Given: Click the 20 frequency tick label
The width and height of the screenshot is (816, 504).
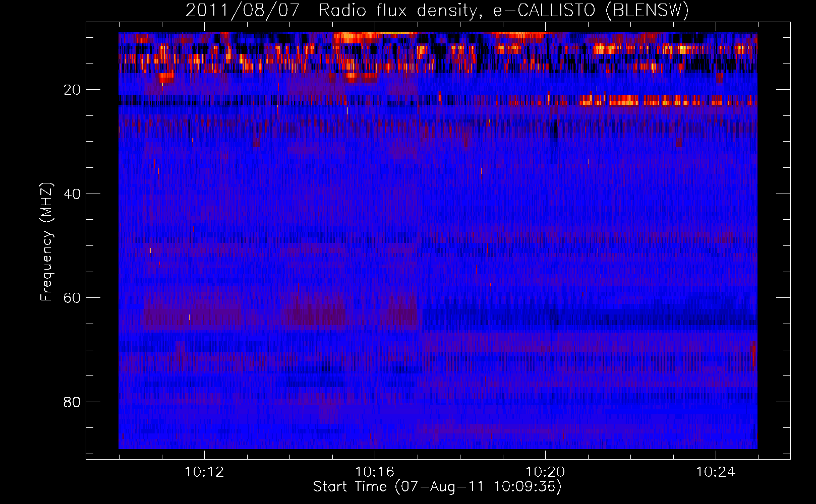Looking at the screenshot, I should 72,90.
